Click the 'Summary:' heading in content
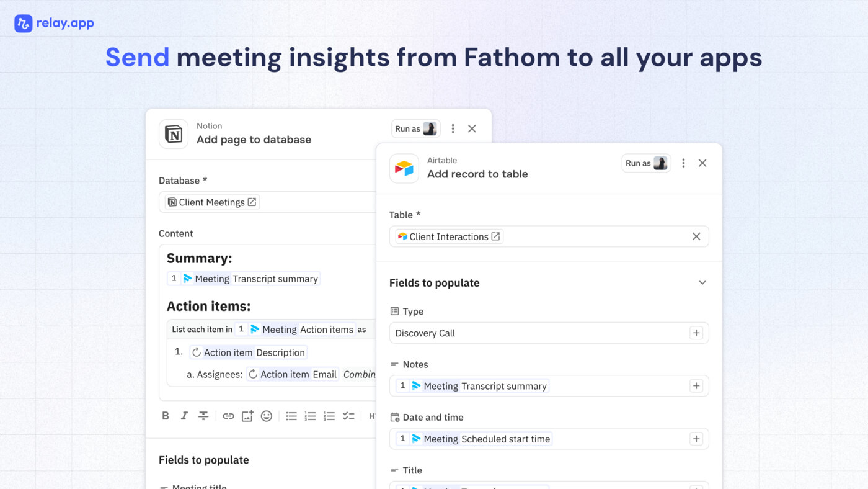 click(199, 258)
